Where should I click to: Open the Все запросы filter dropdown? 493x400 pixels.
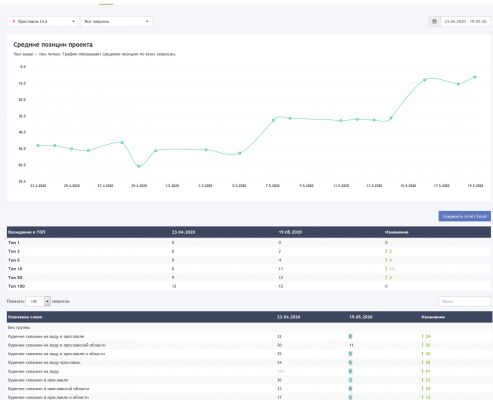click(x=117, y=21)
